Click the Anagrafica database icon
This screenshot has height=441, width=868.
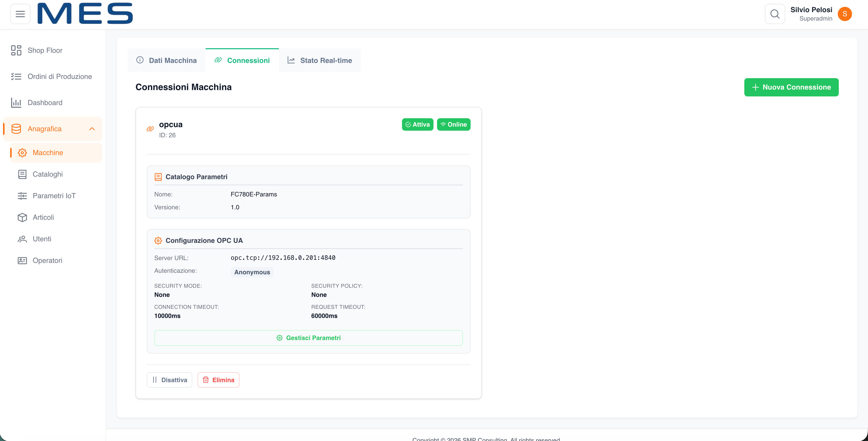16,129
